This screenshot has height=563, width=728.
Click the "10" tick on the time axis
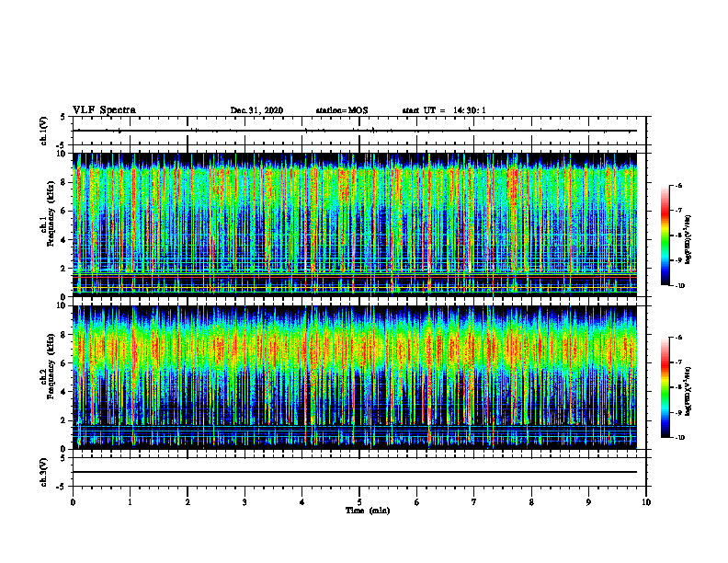pyautogui.click(x=646, y=502)
